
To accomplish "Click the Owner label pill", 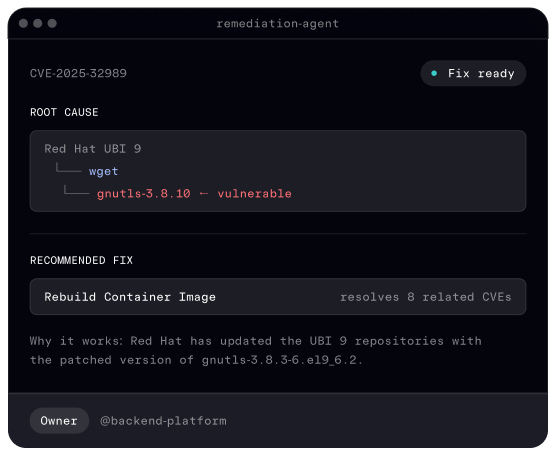I will point(59,421).
